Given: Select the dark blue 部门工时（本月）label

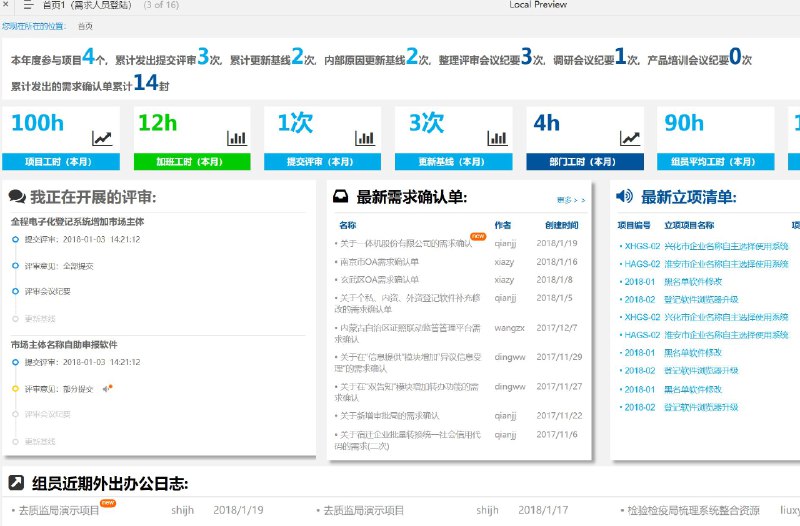Looking at the screenshot, I should (x=585, y=162).
